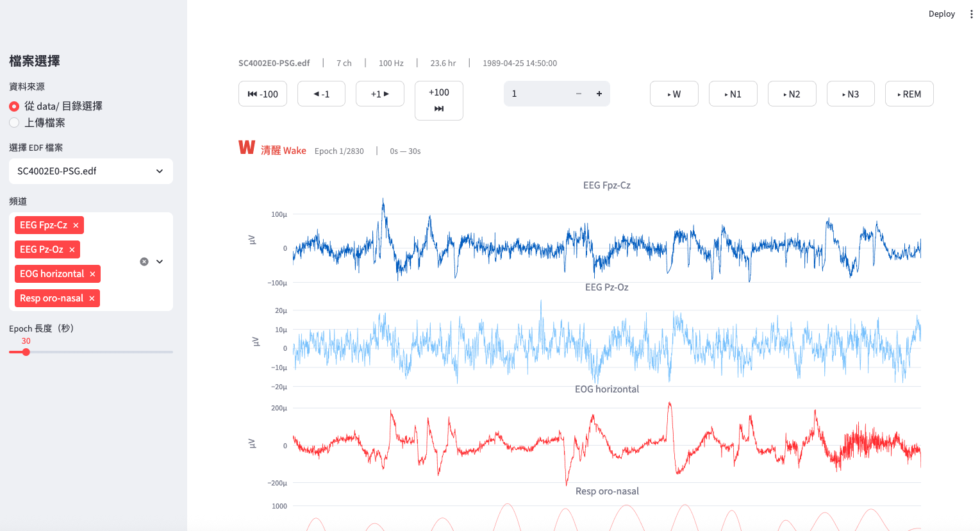The width and height of the screenshot is (980, 531).
Task: Open the EDF file selection dropdown
Action: tap(91, 171)
